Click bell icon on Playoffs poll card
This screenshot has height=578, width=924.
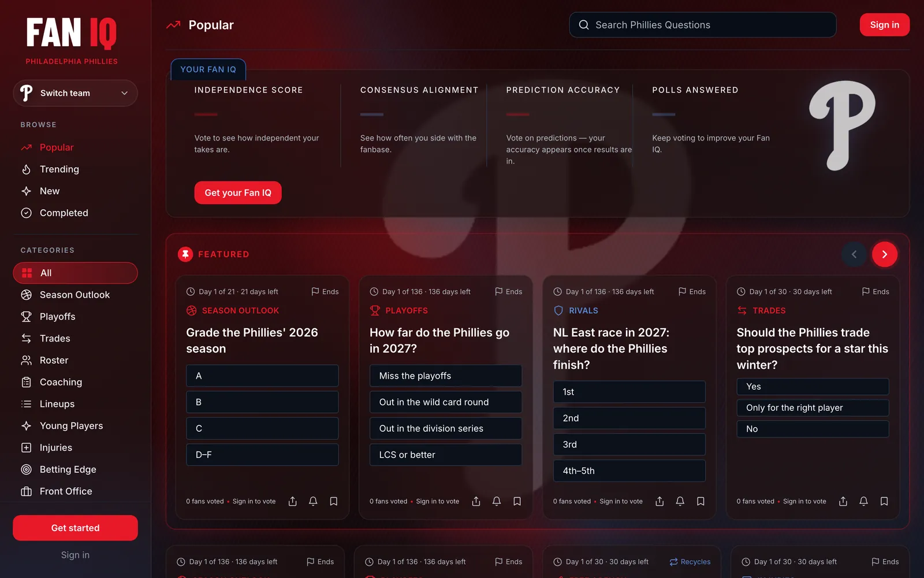pyautogui.click(x=497, y=501)
